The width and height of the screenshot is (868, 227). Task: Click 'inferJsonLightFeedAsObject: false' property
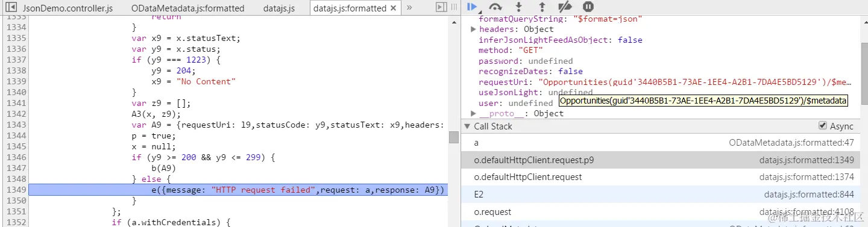561,40
